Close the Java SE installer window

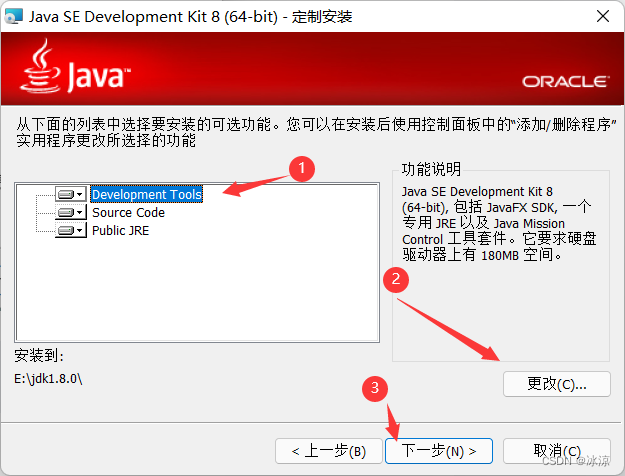click(603, 16)
